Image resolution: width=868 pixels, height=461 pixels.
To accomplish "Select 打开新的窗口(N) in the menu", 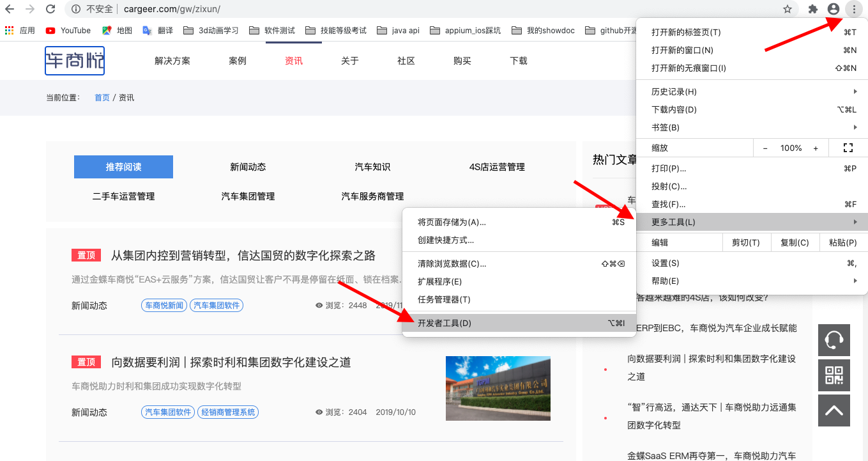I will click(752, 50).
